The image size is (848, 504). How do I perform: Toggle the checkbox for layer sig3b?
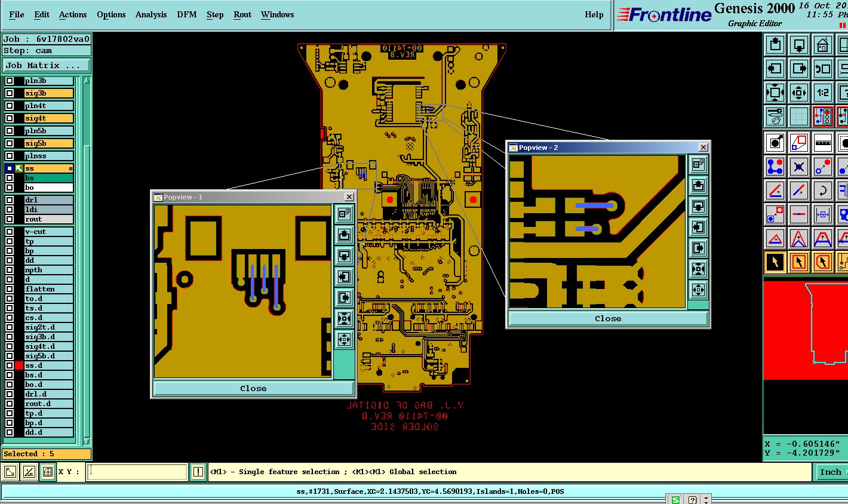pyautogui.click(x=10, y=93)
